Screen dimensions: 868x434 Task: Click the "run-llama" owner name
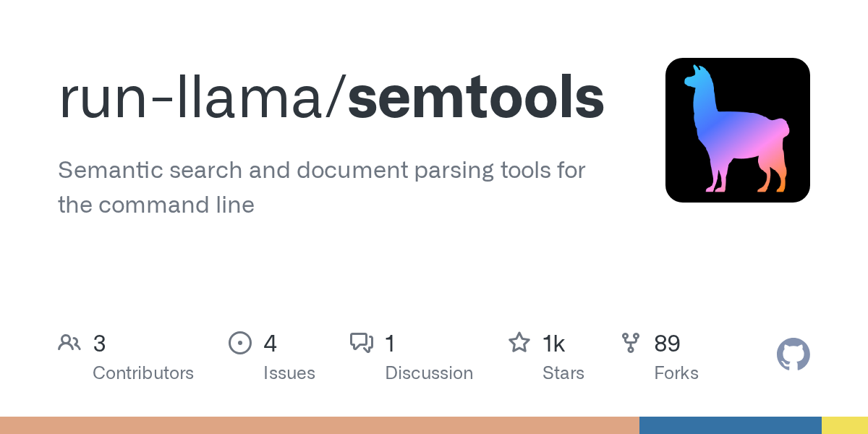click(192, 98)
